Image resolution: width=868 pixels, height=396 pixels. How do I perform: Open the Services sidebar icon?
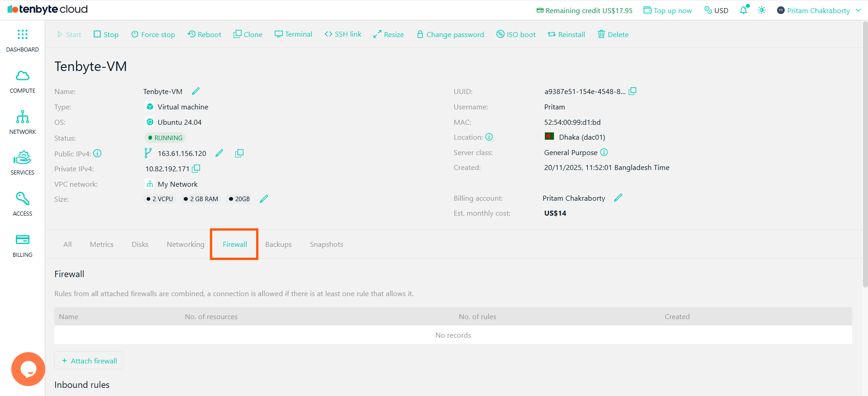click(x=23, y=158)
